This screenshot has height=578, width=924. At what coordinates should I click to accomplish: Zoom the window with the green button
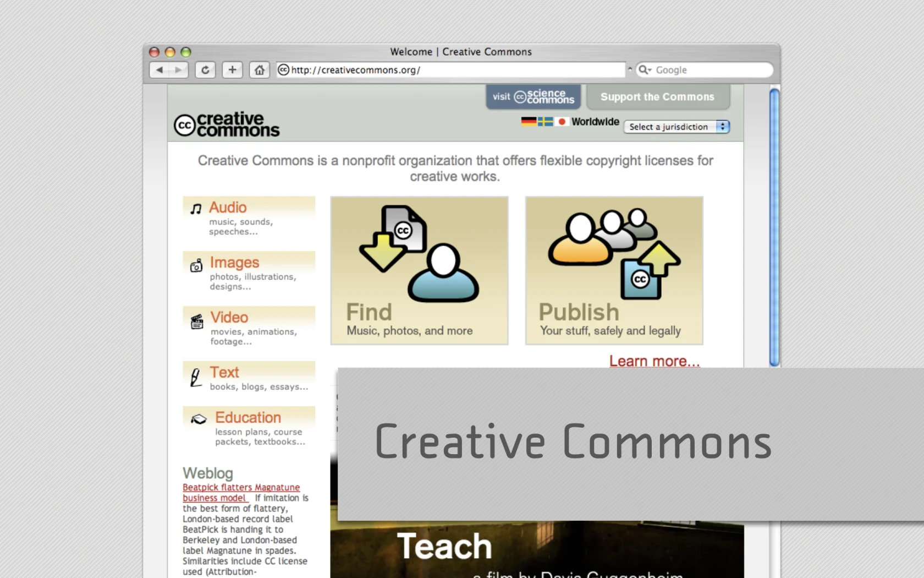click(x=186, y=52)
